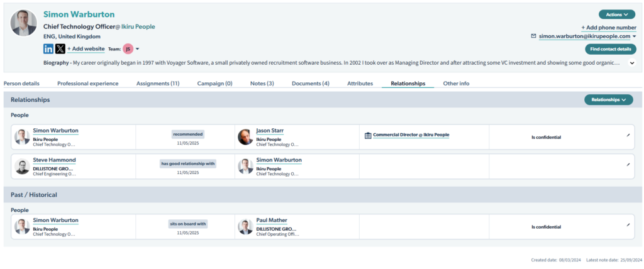Edit the 'recommended' relationship row pencil icon
The height and width of the screenshot is (269, 644).
[628, 134]
